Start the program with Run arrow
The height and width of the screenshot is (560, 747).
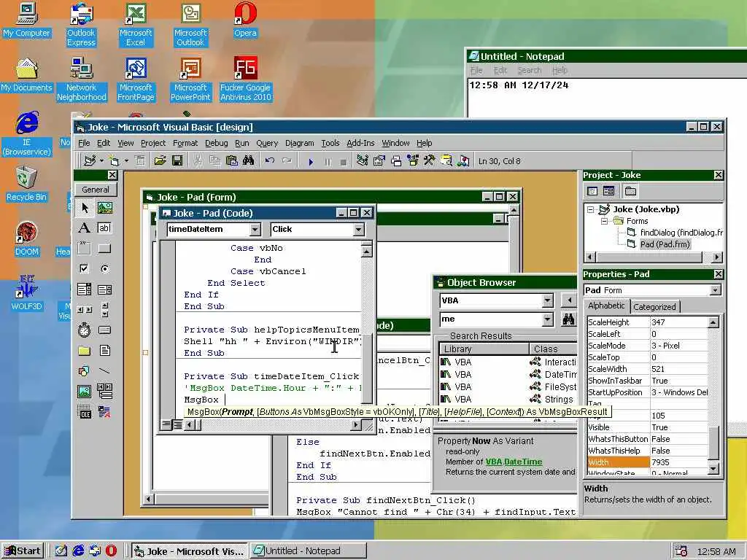tap(311, 161)
